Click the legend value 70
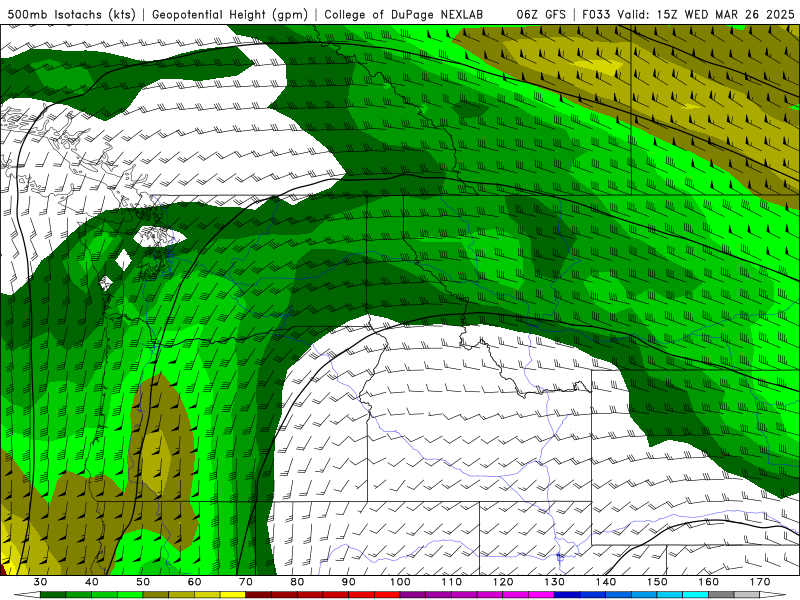This screenshot has width=800, height=600. tap(245, 582)
